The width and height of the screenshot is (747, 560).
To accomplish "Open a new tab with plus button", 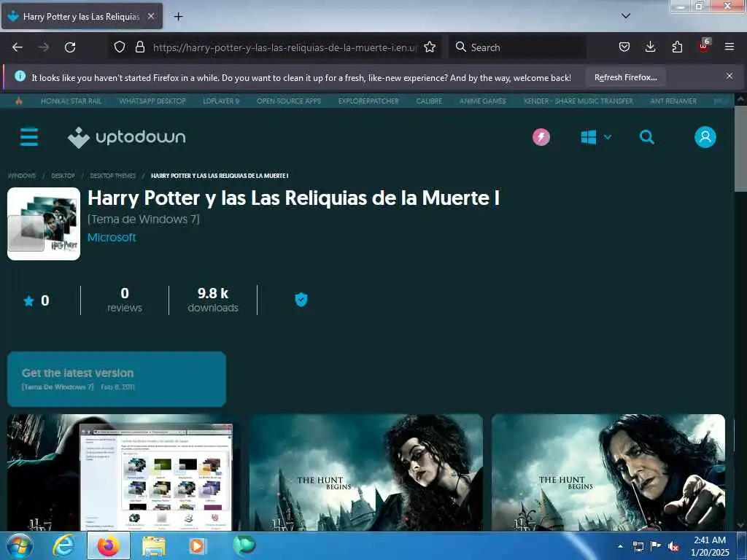I will point(178,17).
